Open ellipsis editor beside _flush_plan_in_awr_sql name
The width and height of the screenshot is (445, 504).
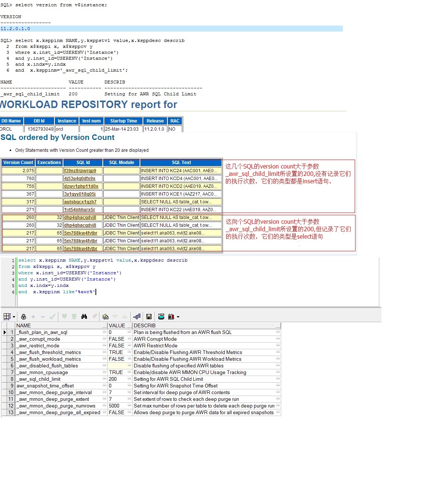click(x=105, y=332)
